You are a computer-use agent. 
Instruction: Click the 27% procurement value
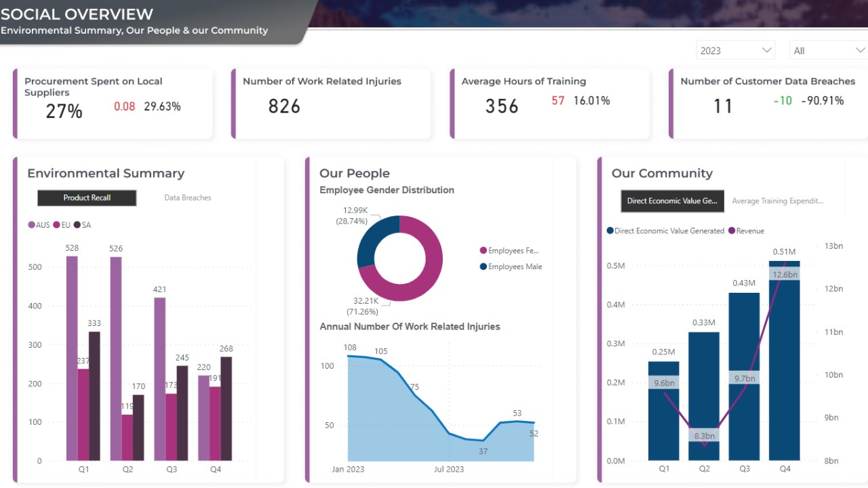click(64, 111)
